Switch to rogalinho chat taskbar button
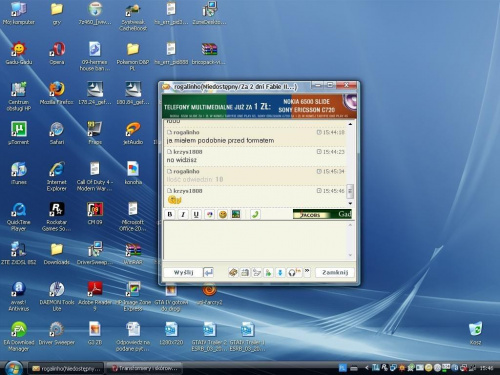The image size is (500, 375). click(66, 368)
